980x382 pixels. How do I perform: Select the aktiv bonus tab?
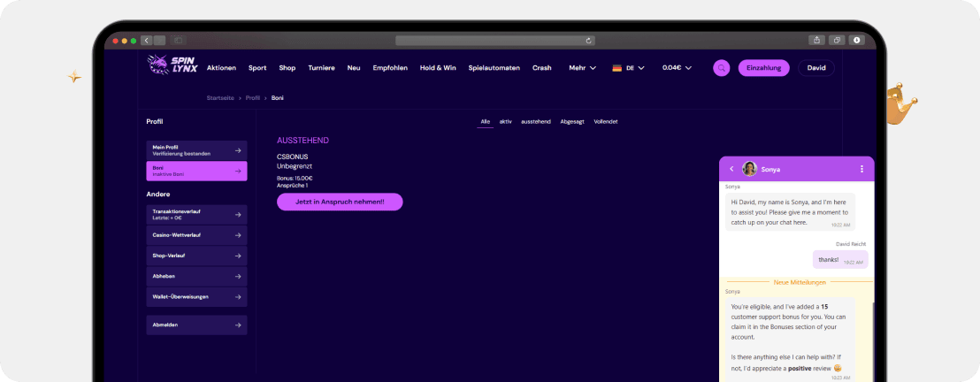[x=506, y=122]
